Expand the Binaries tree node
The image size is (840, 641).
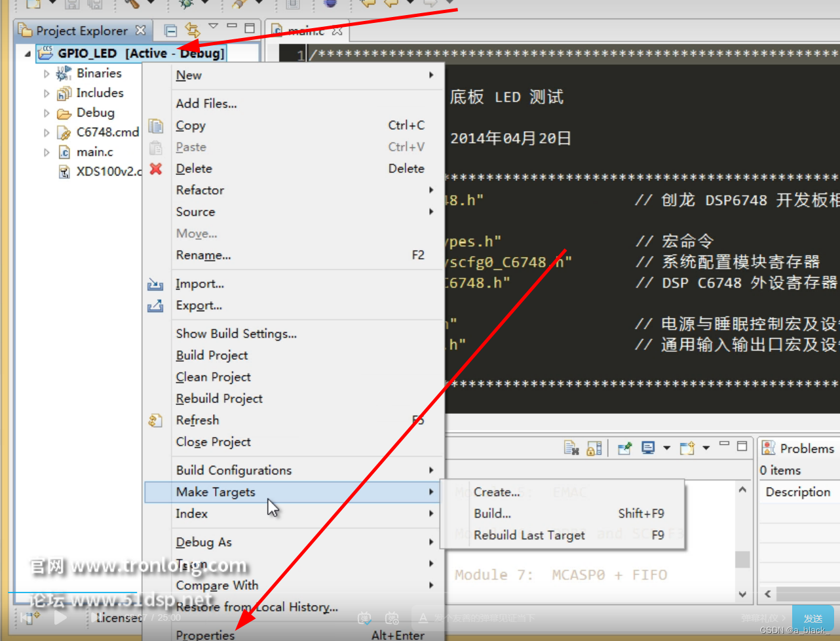tap(47, 74)
